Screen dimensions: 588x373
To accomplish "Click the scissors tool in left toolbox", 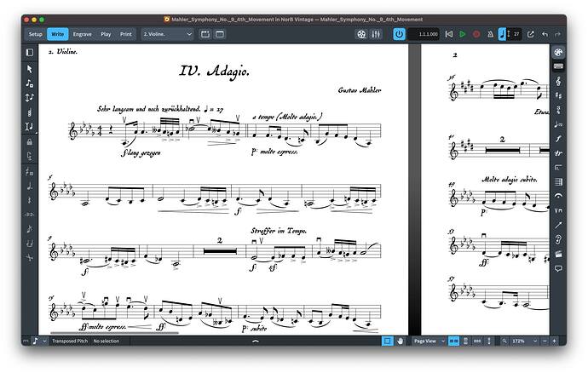I will click(x=30, y=257).
